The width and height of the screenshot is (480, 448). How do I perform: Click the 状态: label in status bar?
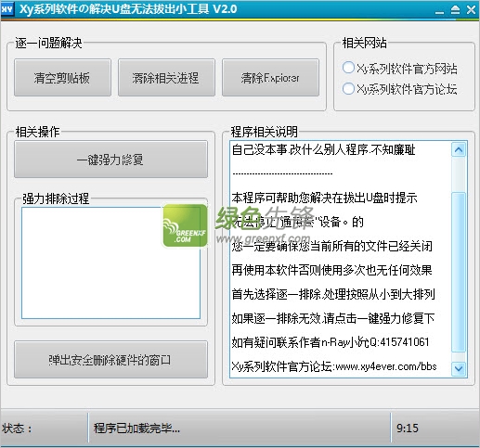click(17, 429)
